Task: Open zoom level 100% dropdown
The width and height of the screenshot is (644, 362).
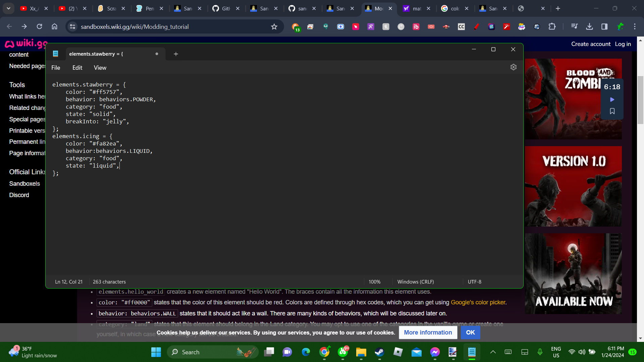Action: (374, 282)
